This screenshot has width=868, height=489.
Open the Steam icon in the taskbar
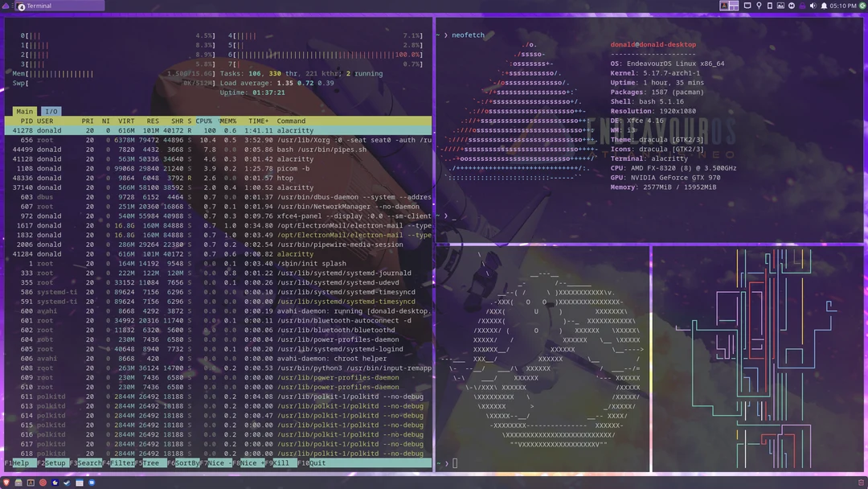(x=66, y=483)
